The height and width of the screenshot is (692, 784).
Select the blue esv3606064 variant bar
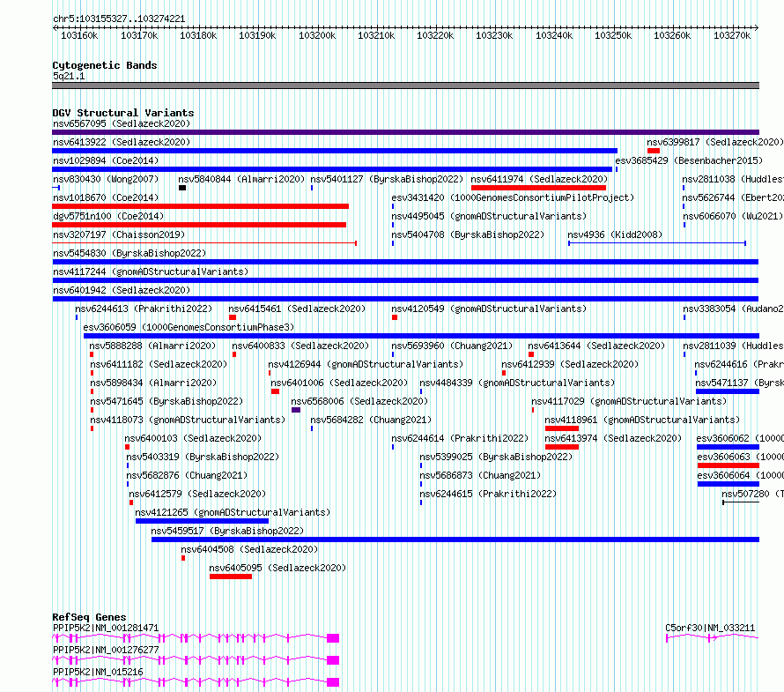click(x=729, y=484)
